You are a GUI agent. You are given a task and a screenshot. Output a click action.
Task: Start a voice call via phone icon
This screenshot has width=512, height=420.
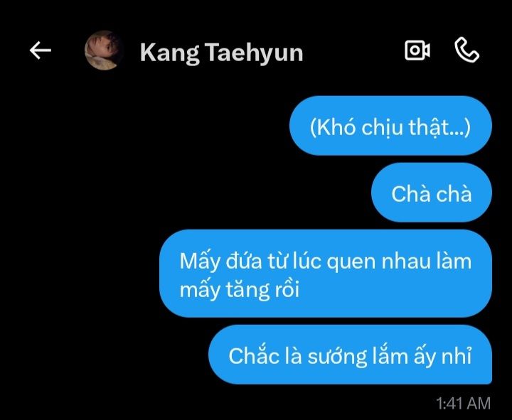click(467, 50)
